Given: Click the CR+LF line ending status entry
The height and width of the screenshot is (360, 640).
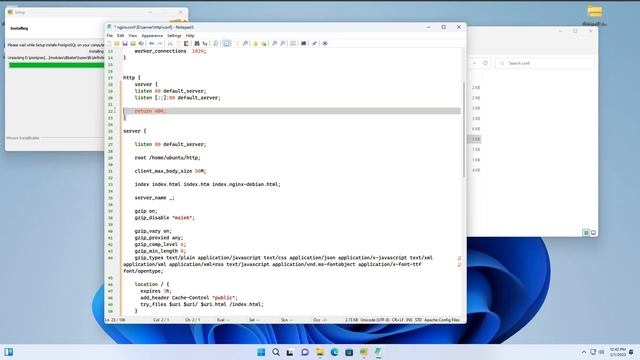Looking at the screenshot, I should click(398, 320).
